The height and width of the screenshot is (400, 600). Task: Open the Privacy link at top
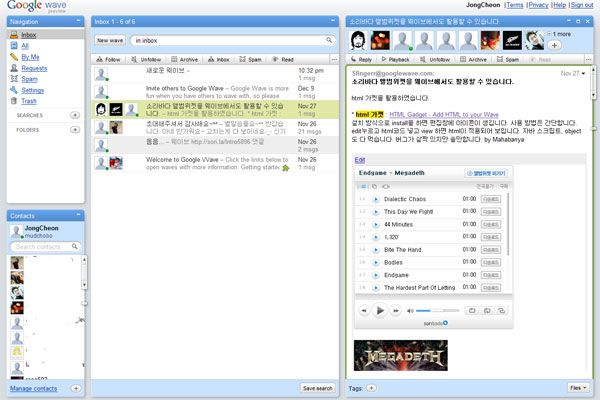pyautogui.click(x=538, y=5)
